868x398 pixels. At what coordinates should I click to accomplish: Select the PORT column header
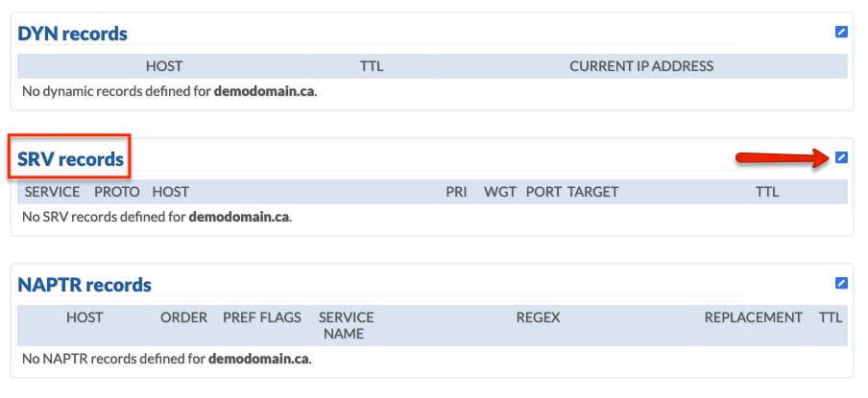coord(543,192)
